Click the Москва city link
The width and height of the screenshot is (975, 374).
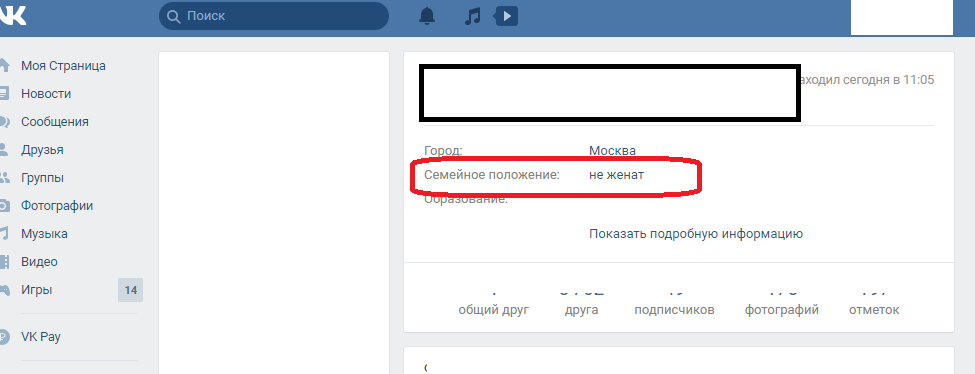coord(612,151)
